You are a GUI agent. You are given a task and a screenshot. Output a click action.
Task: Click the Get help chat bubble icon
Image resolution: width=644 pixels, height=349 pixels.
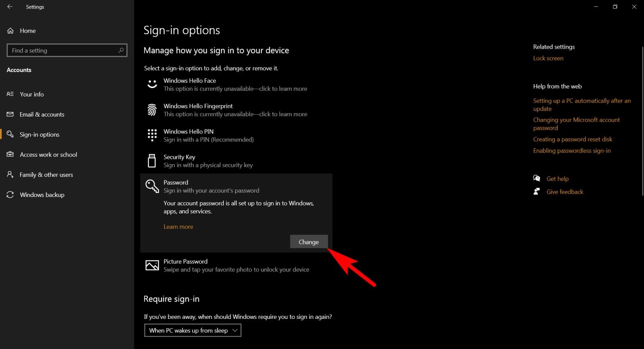tap(537, 179)
